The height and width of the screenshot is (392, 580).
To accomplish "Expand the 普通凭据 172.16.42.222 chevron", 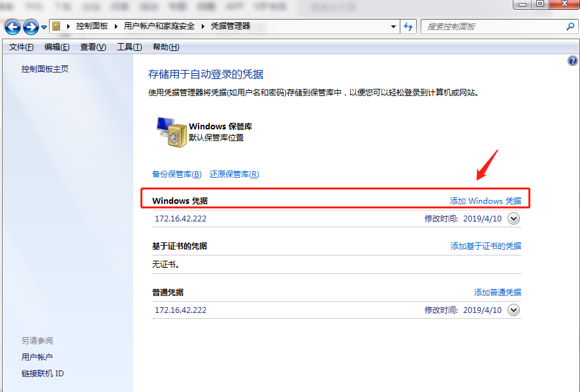I will click(513, 310).
